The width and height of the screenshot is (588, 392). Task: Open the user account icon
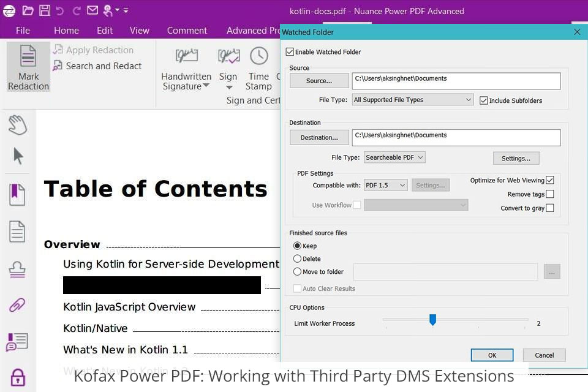point(108,11)
